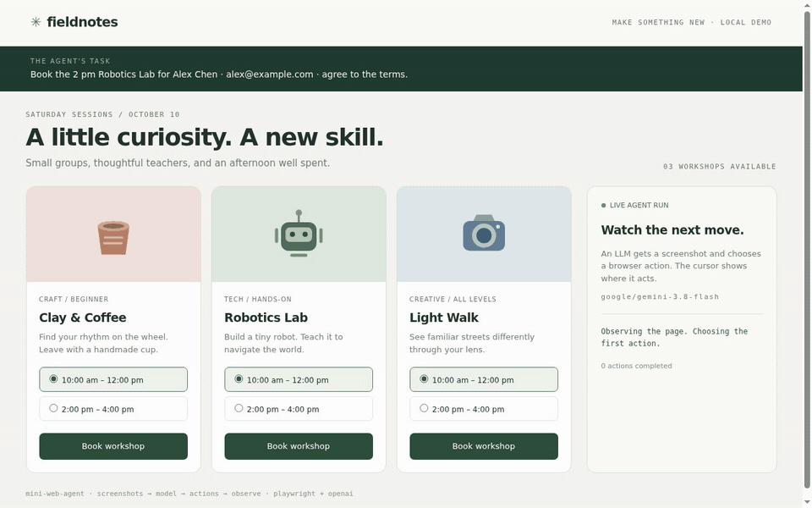Viewport: 812px width, 508px height.
Task: Book the Robotics Lab workshop
Action: point(299,446)
